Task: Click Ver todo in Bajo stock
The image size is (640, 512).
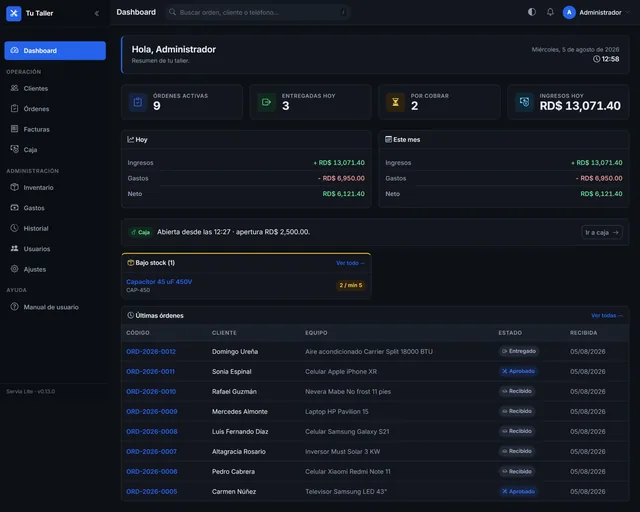Action: 350,263
